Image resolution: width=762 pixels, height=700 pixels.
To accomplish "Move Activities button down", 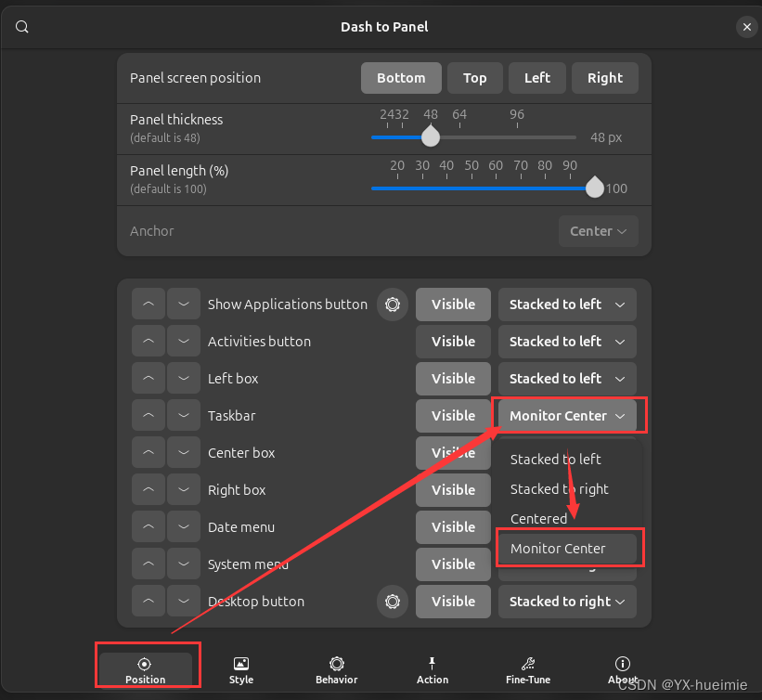I will click(x=184, y=342).
